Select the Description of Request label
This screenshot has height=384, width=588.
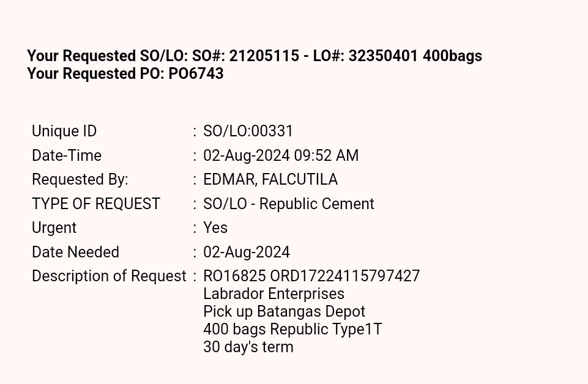pos(109,276)
